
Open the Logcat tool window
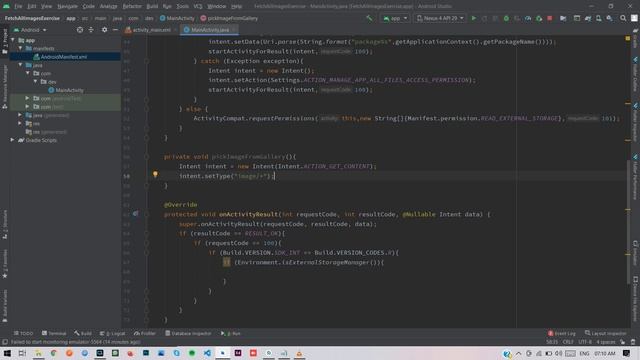[113, 333]
